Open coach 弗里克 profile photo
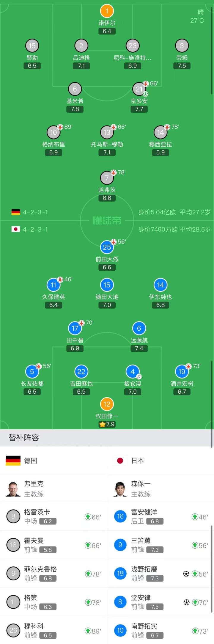Image resolution: width=214 pixels, height=644 pixels. 13,489
